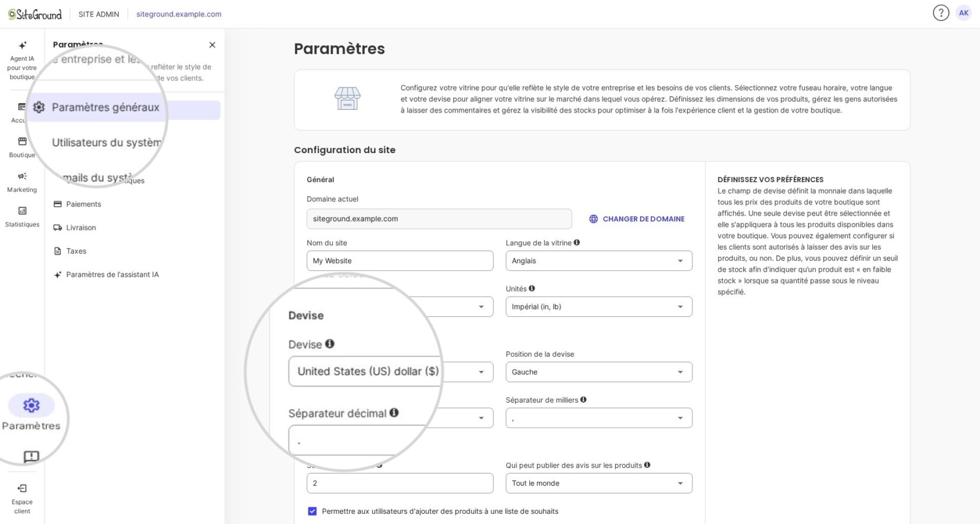The image size is (980, 524).
Task: Click the Paiements card icon
Action: click(x=58, y=204)
